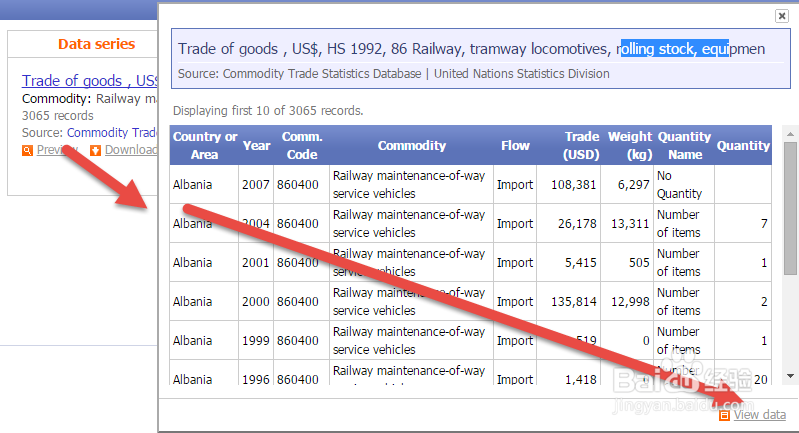
Task: Click the Flow column header
Action: (515, 145)
